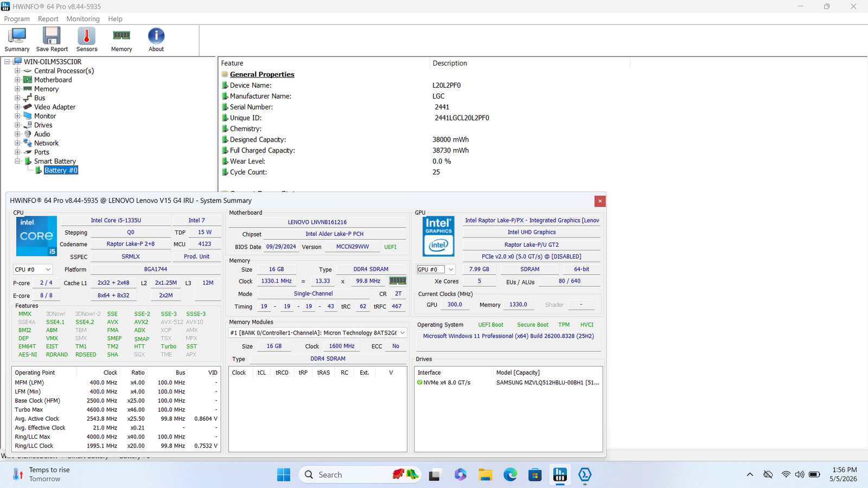
Task: Launch Copilot from the taskbar
Action: click(x=461, y=475)
